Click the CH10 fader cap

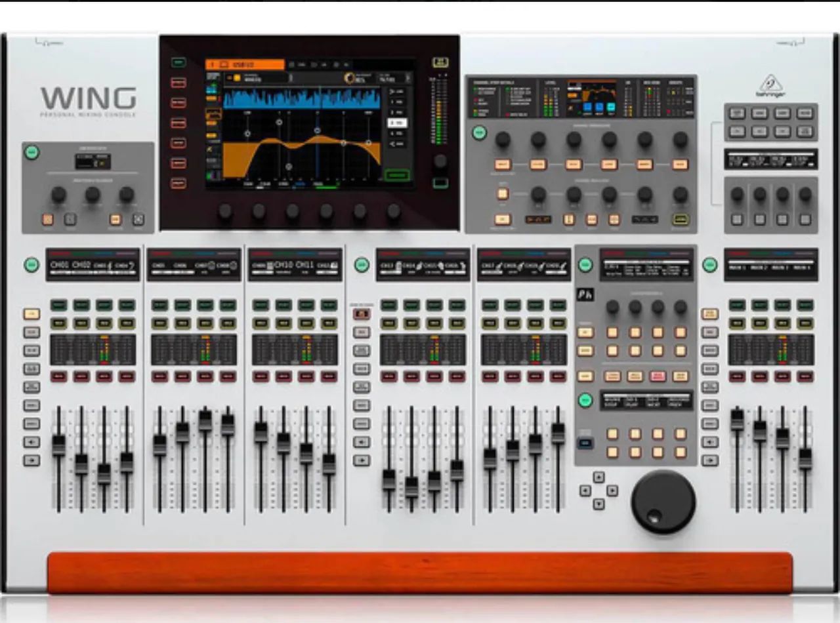coord(283,443)
